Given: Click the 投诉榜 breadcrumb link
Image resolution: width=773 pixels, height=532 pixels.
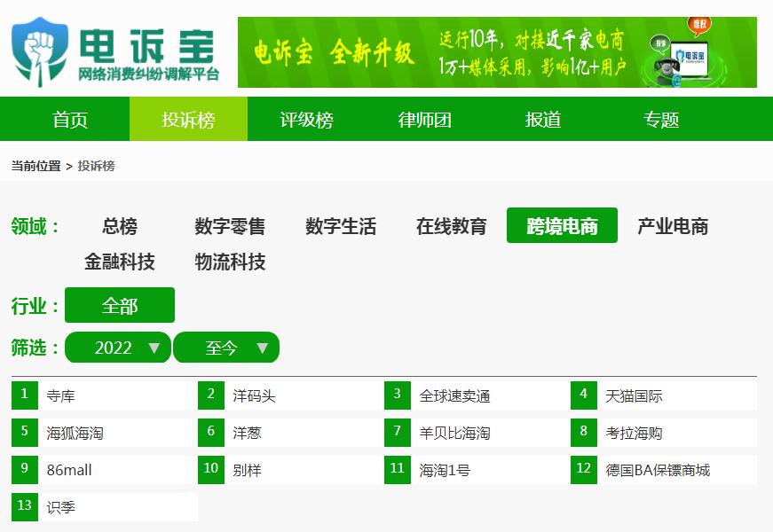Looking at the screenshot, I should (x=96, y=166).
